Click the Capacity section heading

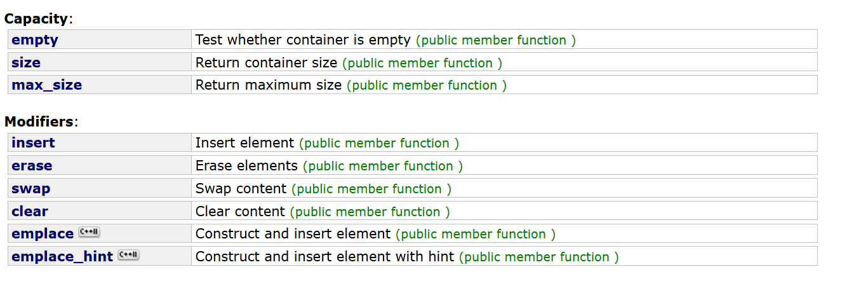36,18
